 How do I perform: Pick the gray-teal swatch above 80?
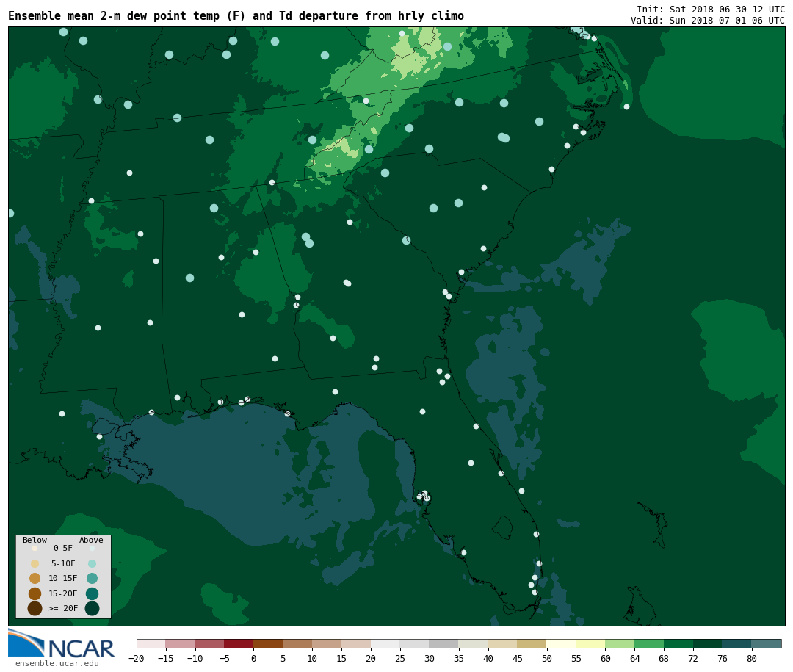click(x=767, y=643)
